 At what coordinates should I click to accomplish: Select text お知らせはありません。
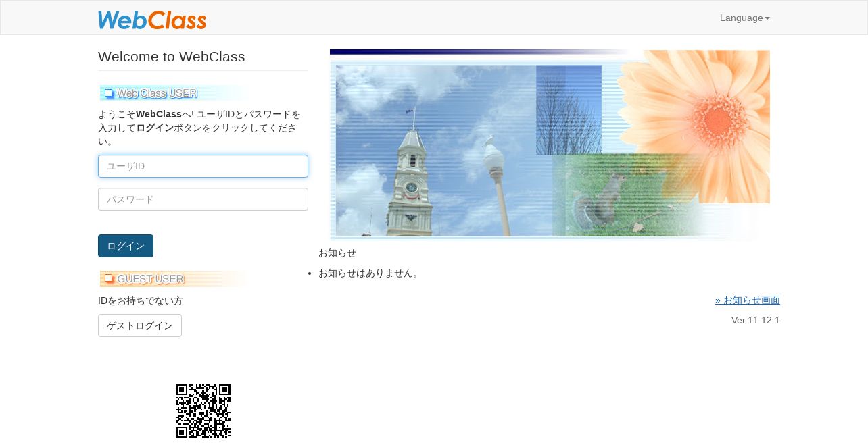pos(370,273)
